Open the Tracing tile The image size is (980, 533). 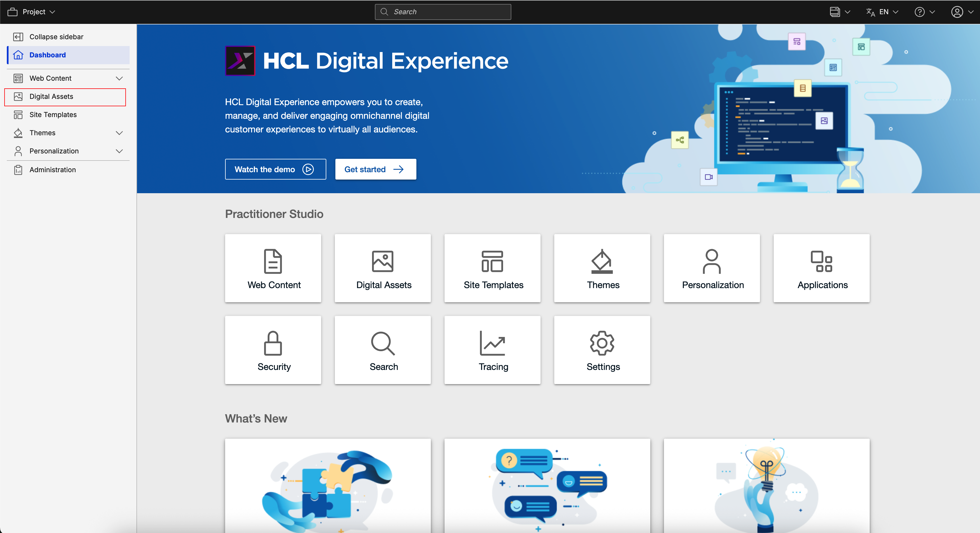tap(492, 349)
